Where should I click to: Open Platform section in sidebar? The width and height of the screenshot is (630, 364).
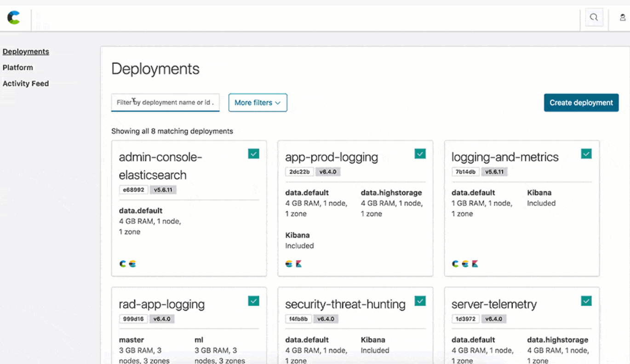18,68
